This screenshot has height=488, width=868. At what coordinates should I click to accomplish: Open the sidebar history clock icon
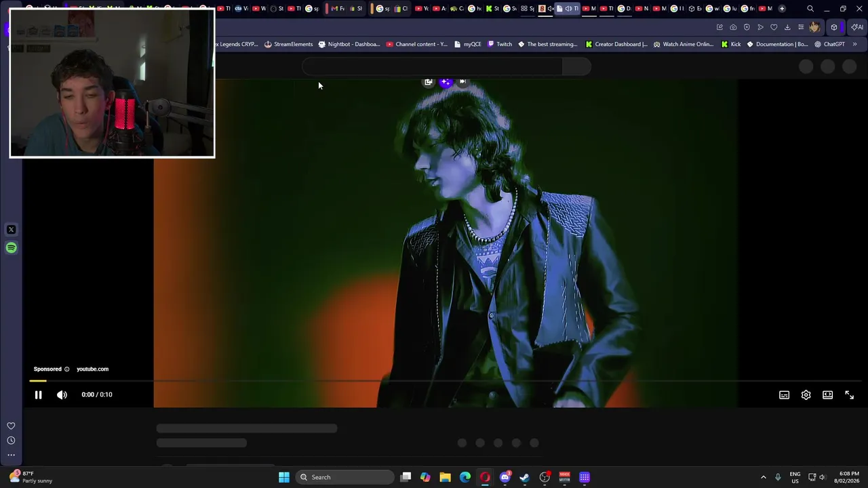[11, 441]
